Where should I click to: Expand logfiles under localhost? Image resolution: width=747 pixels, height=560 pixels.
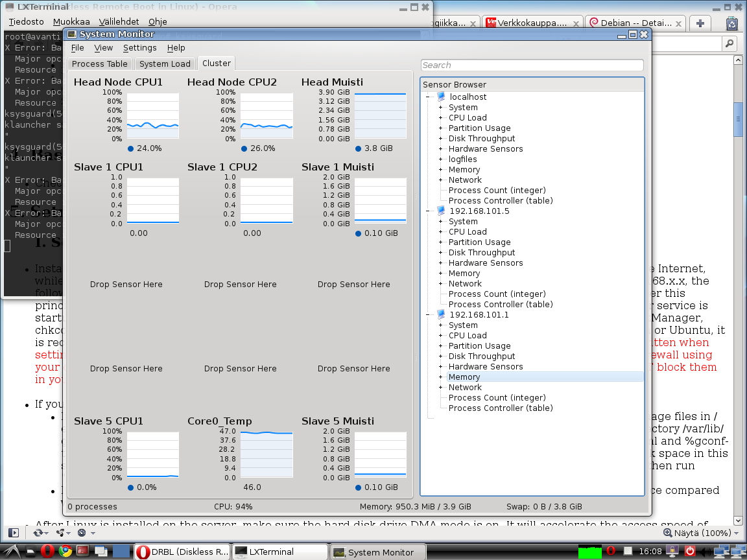[x=441, y=159]
